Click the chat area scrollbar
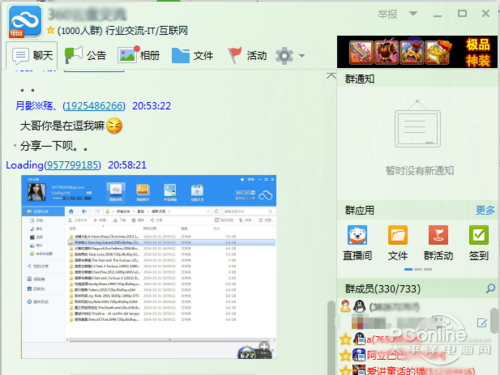Image resolution: width=500 pixels, height=375 pixels. click(331, 337)
